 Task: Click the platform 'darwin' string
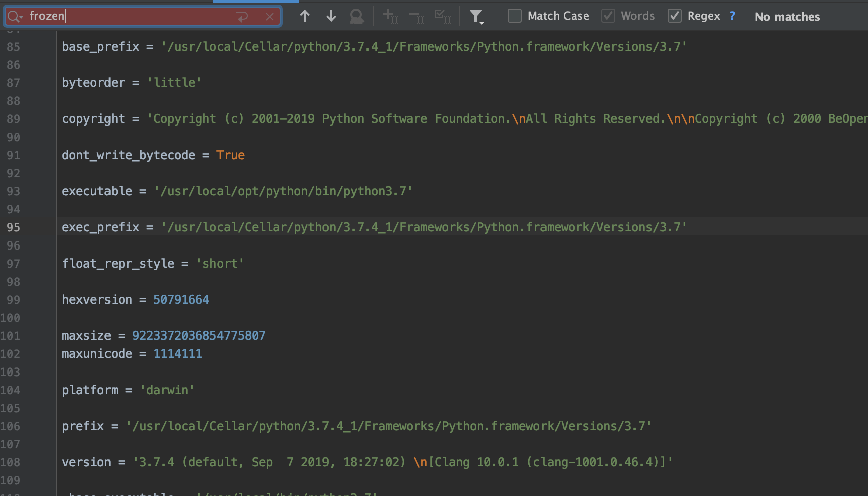pos(167,390)
